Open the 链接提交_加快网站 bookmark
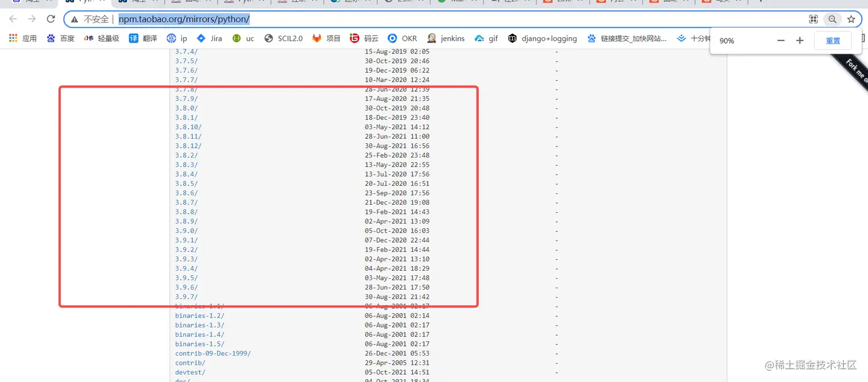This screenshot has width=868, height=382. click(x=627, y=38)
